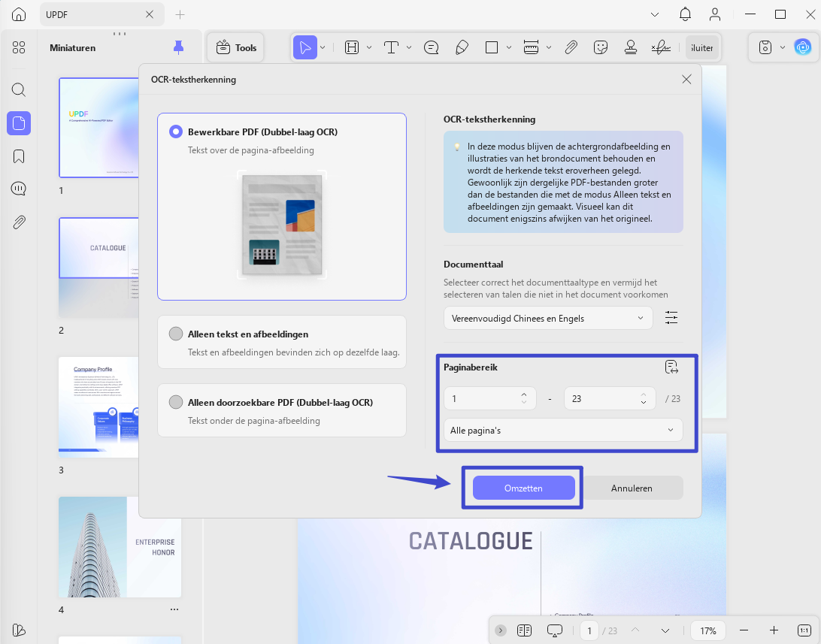Click the Omzetten button

point(523,488)
